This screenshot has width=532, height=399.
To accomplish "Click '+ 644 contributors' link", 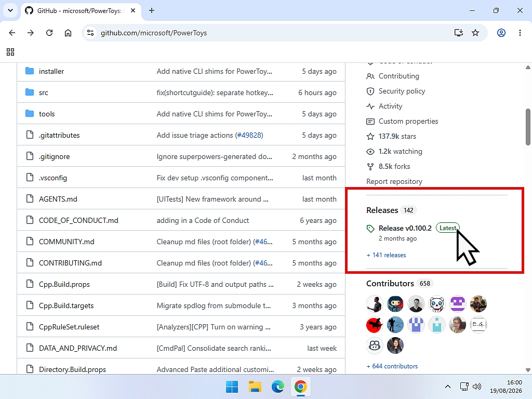I will pyautogui.click(x=392, y=366).
